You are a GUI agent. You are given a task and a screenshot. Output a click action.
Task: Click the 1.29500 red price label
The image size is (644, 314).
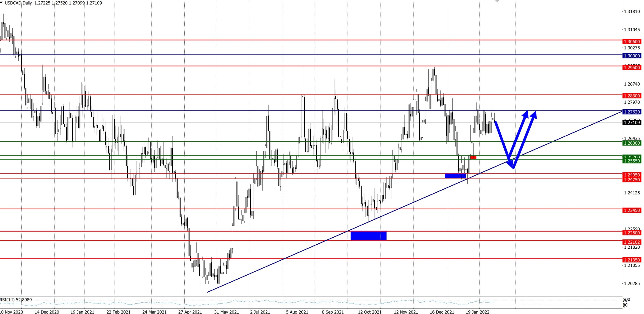click(x=632, y=68)
